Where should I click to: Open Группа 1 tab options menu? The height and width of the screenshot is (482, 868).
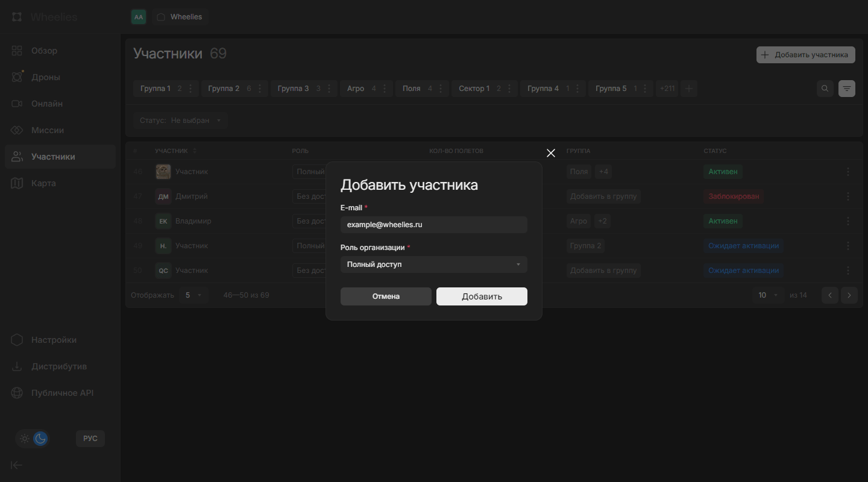pos(190,89)
